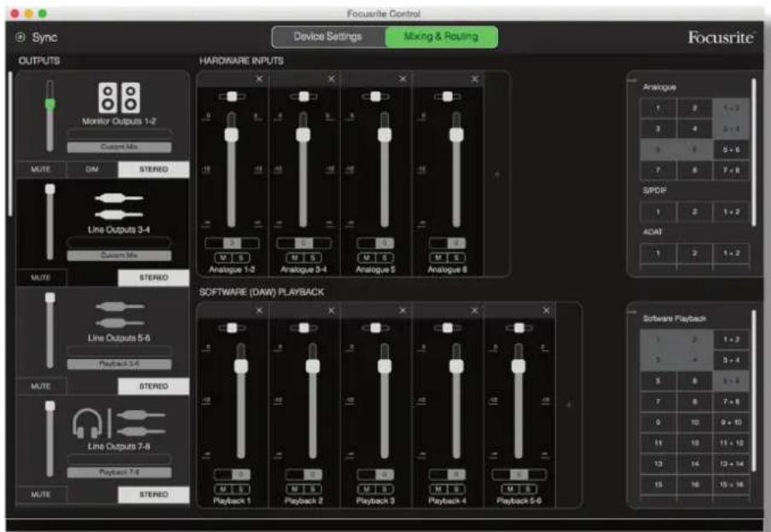Mute Monitor Outputs 1-2
The image size is (771, 532).
[x=41, y=169]
